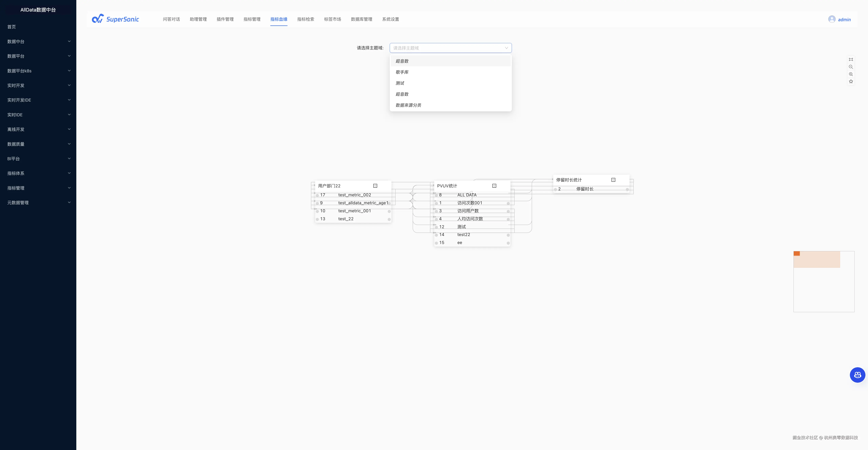Click the admin user avatar

point(832,19)
